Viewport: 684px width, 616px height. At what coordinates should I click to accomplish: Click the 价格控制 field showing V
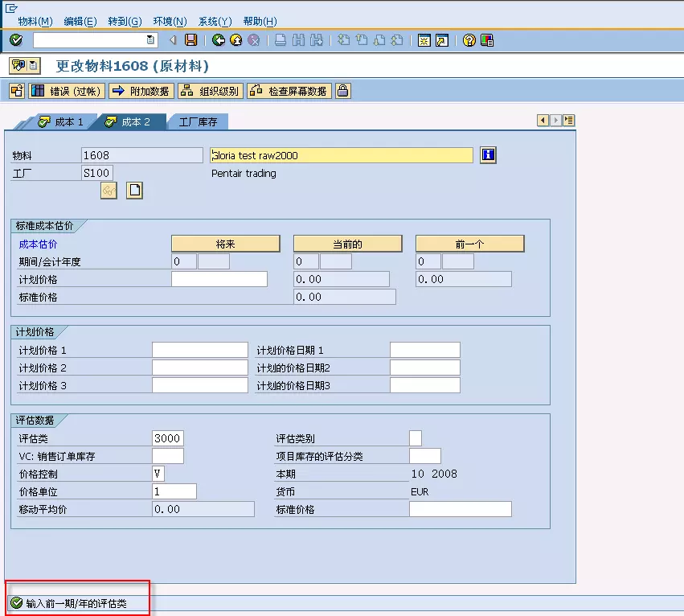click(x=158, y=473)
